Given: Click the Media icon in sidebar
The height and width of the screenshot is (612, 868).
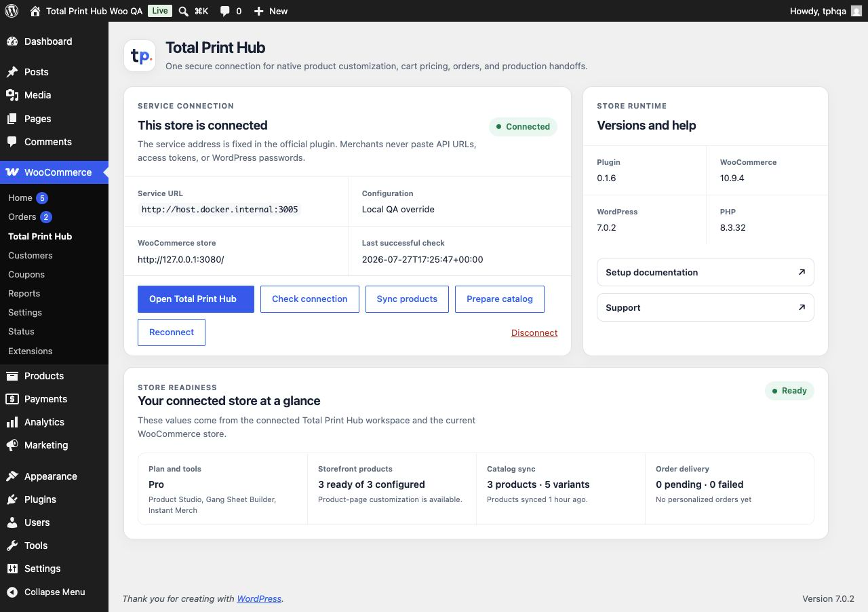Looking at the screenshot, I should point(12,95).
